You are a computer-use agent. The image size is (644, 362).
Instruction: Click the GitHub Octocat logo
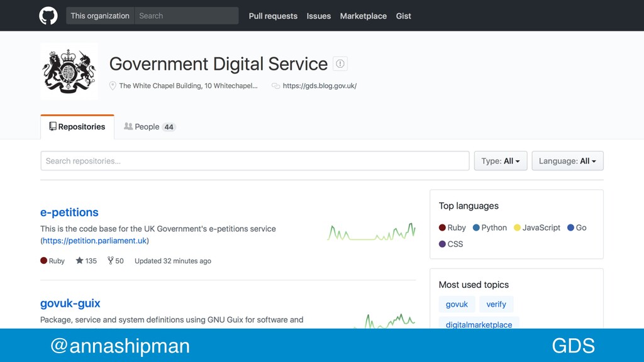[48, 16]
